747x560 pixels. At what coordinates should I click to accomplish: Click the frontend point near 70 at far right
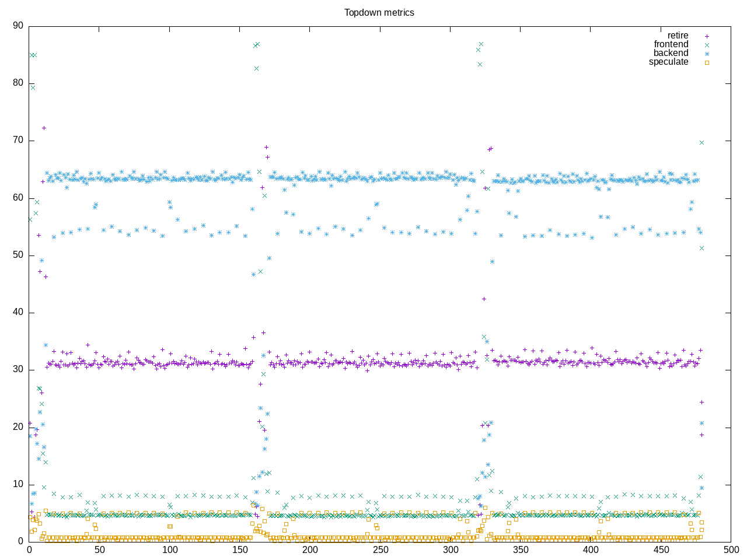click(701, 142)
